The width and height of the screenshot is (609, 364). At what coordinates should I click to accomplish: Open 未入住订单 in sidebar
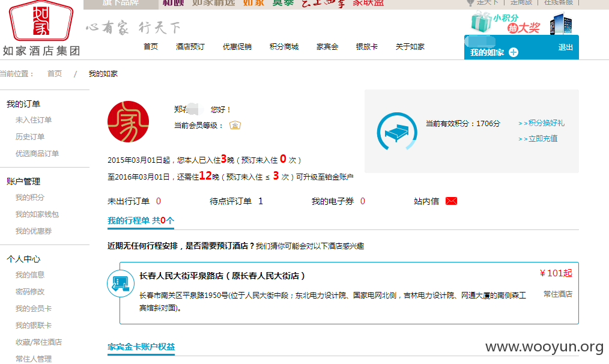point(34,120)
